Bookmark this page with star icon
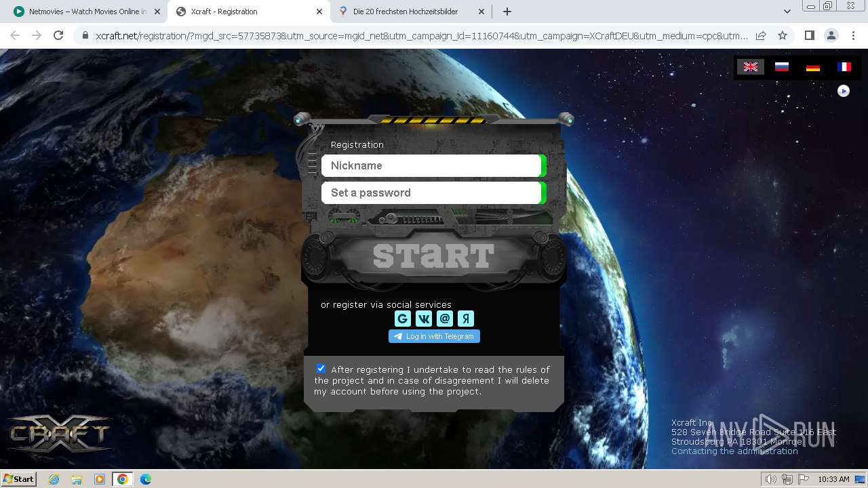 tap(783, 35)
